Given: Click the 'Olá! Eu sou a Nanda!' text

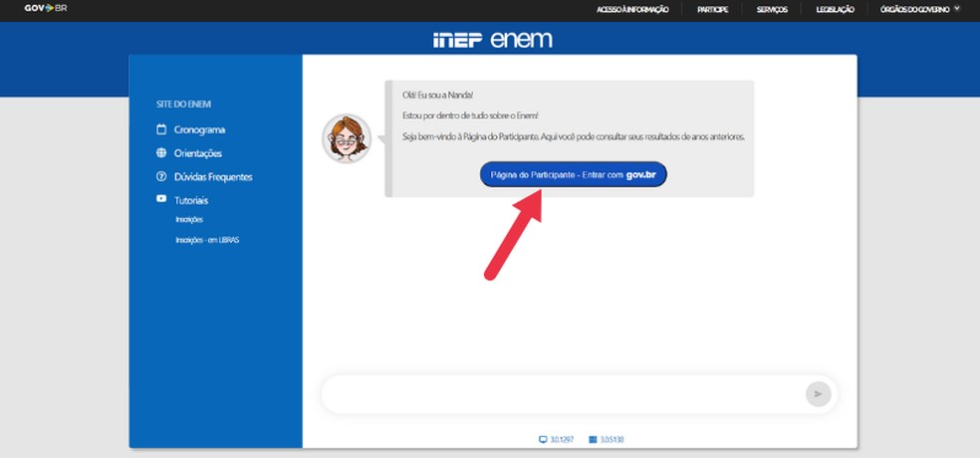Looking at the screenshot, I should (438, 95).
